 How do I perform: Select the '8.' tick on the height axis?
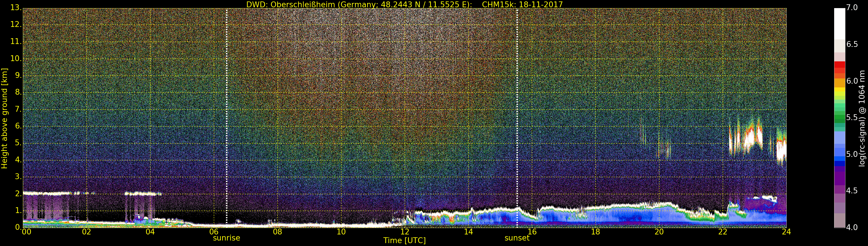pyautogui.click(x=18, y=92)
